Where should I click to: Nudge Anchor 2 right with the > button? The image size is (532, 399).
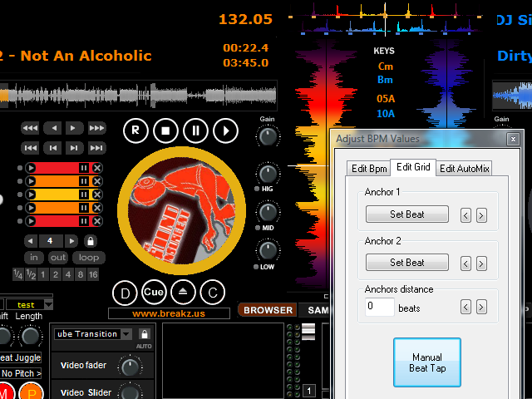(x=481, y=264)
